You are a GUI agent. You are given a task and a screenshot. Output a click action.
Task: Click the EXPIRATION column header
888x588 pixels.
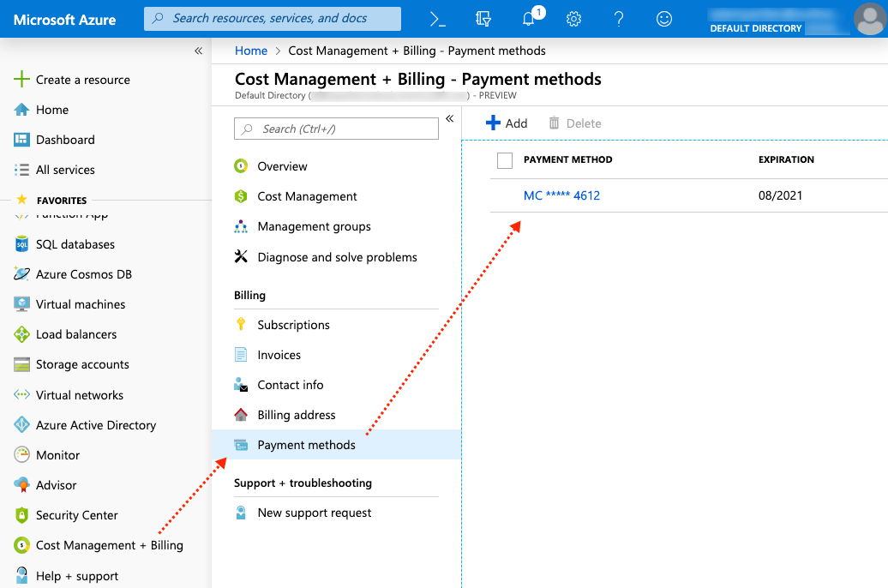click(x=786, y=159)
